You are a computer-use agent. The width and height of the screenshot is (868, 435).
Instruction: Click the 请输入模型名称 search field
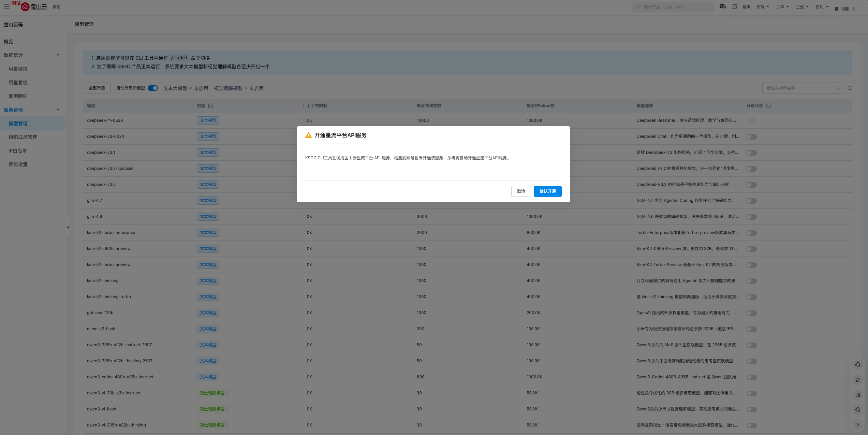(x=798, y=88)
